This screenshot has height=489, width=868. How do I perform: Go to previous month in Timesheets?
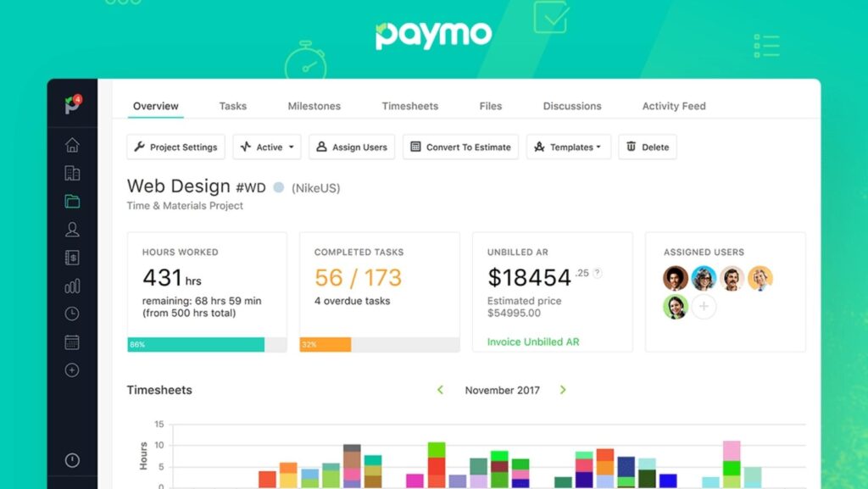click(x=440, y=390)
